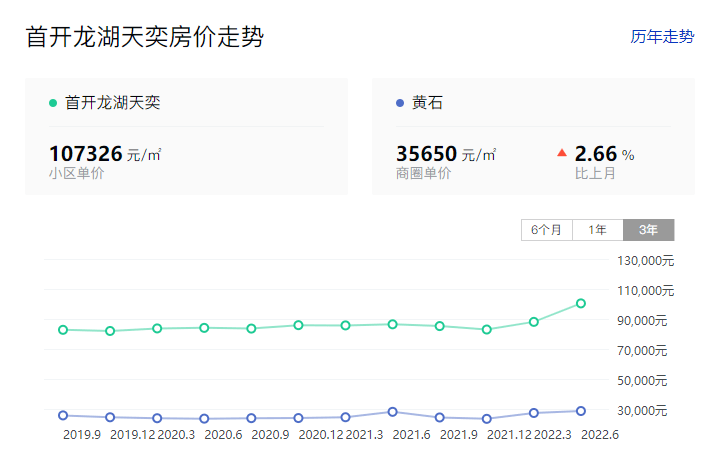Select green data point at 2022.3
Viewport: 701px width, 460px height.
pos(533,322)
